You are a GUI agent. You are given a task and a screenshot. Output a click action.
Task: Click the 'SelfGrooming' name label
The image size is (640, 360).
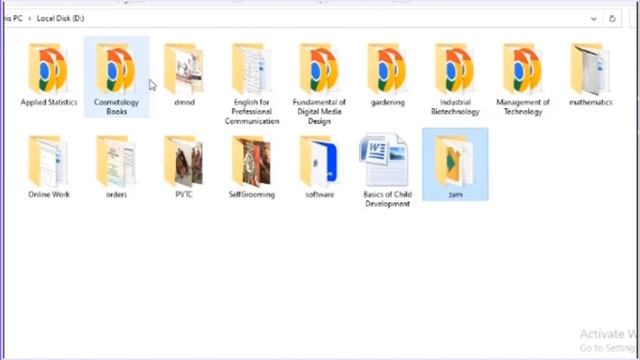click(x=252, y=194)
